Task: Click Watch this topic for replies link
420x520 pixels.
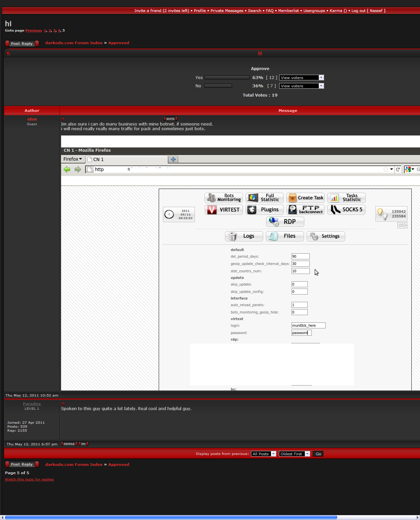Action: [x=29, y=479]
